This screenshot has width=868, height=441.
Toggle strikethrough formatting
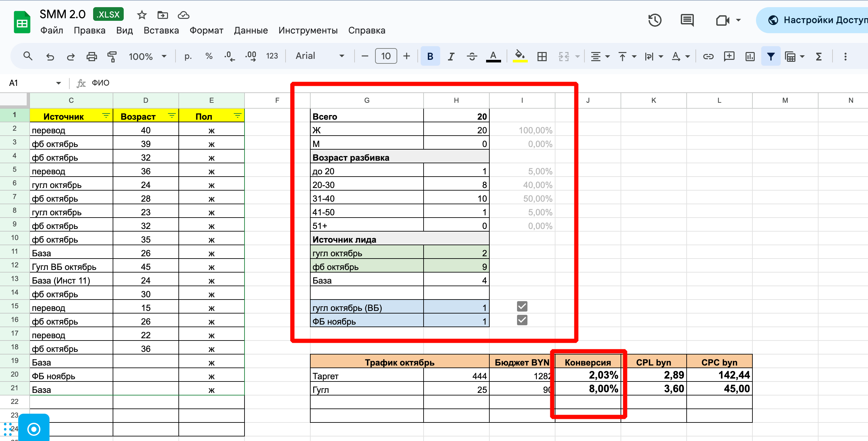[472, 56]
